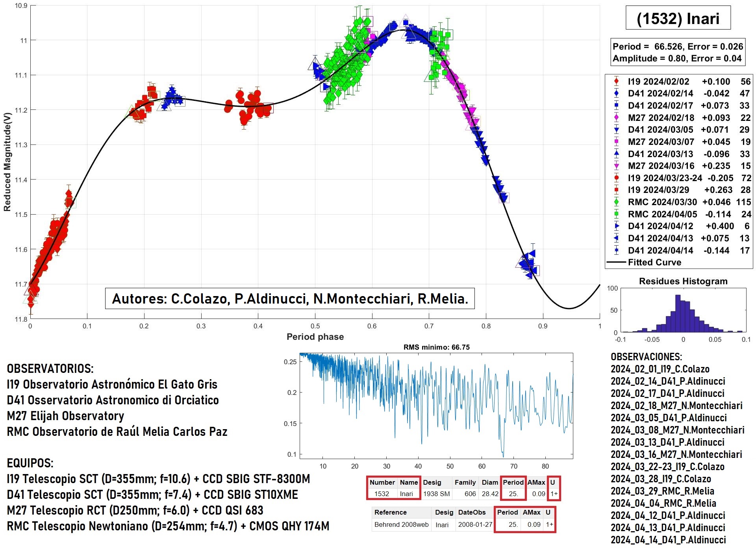
Task: Click the green square marker for RMC 2024/04/05
Action: [x=616, y=214]
